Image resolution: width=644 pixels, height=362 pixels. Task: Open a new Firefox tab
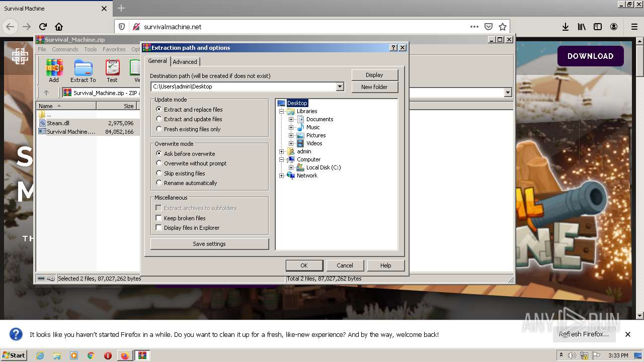point(121,9)
